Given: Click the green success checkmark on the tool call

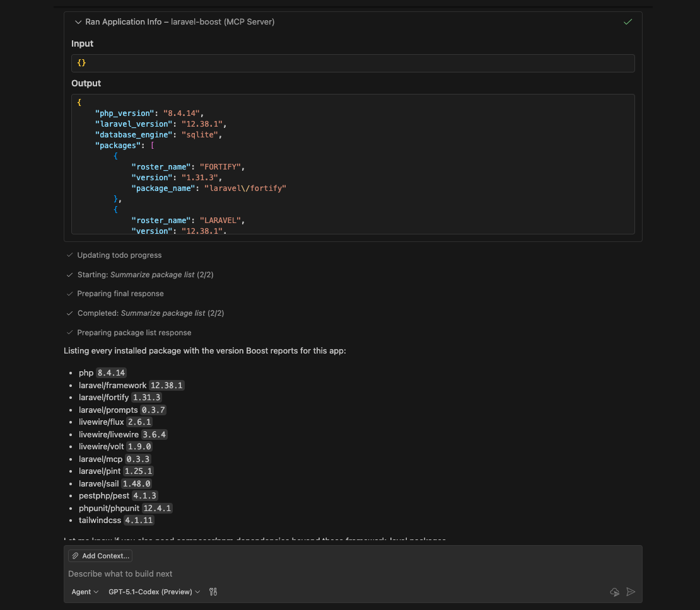Looking at the screenshot, I should [627, 21].
